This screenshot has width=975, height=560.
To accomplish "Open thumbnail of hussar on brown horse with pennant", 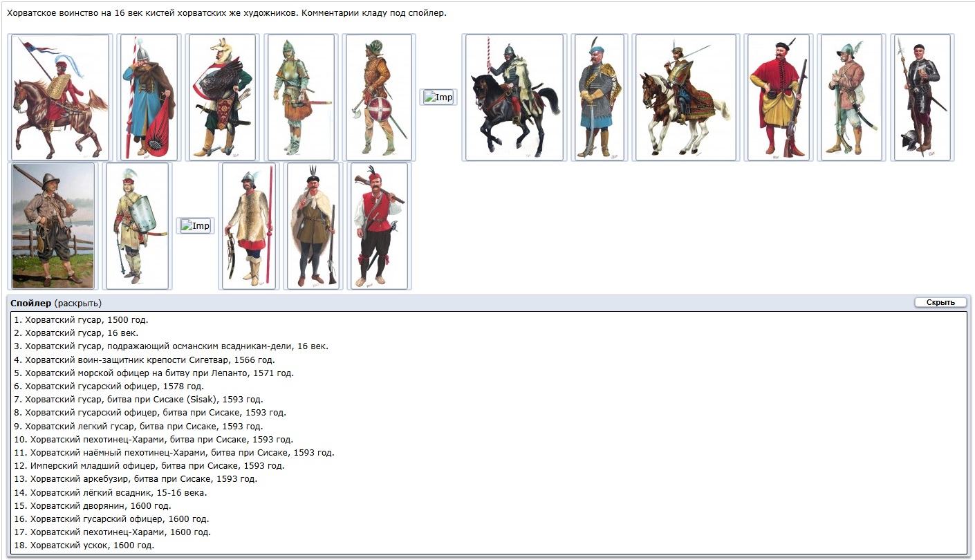I will (61, 97).
